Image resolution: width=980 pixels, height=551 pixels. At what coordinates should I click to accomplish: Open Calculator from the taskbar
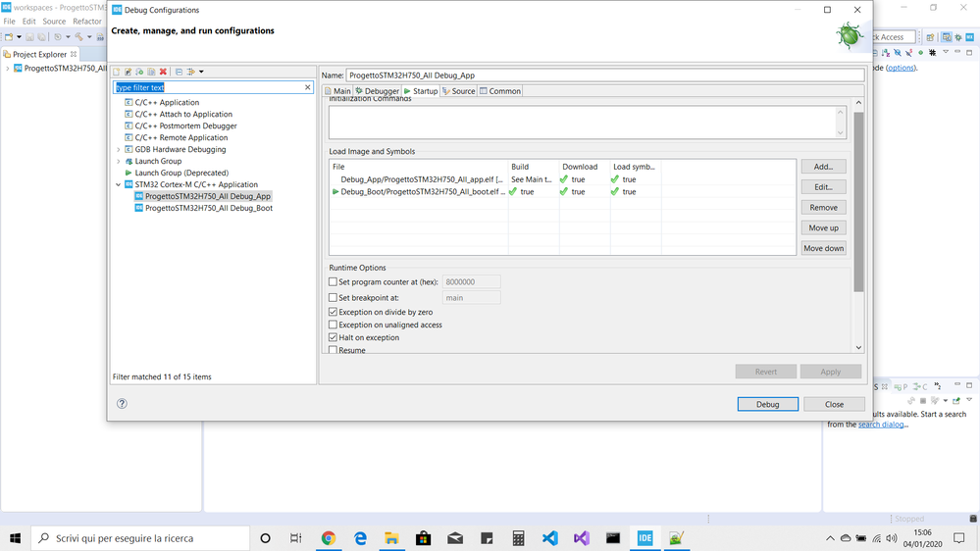[x=518, y=538]
